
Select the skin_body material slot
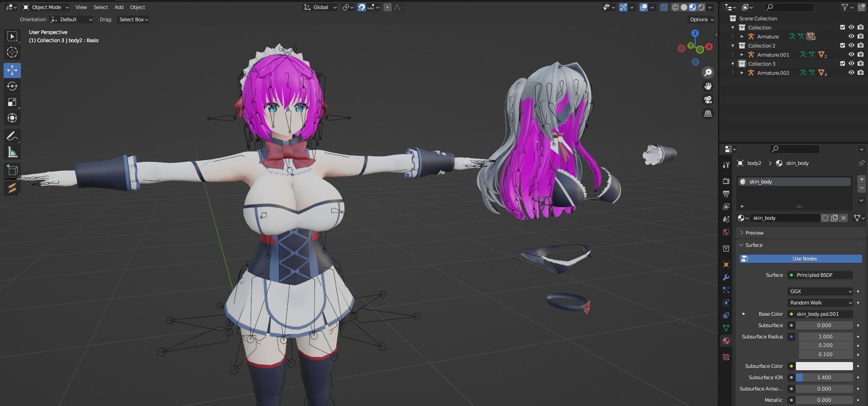tap(795, 182)
